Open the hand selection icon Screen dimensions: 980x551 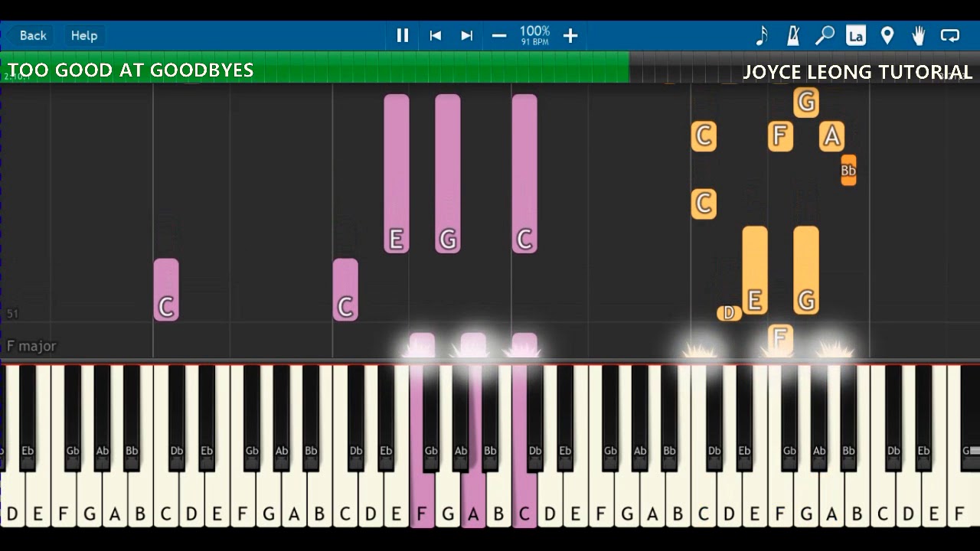[x=919, y=35]
